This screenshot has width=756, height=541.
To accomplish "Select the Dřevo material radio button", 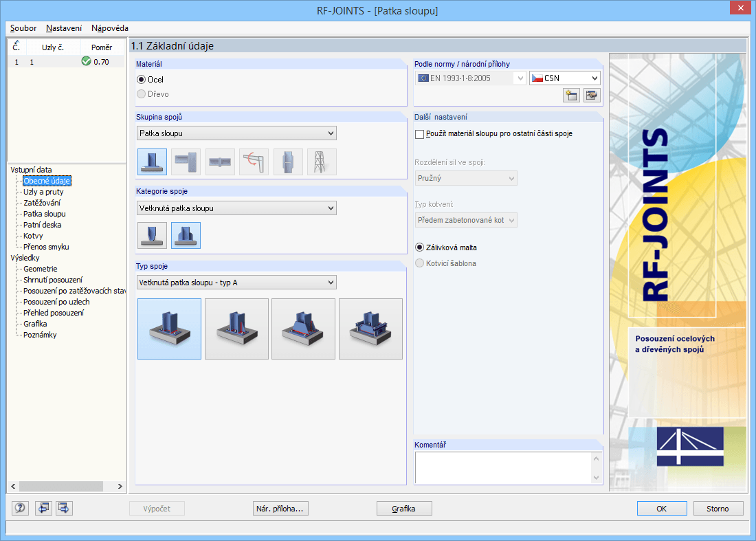I will (x=142, y=94).
